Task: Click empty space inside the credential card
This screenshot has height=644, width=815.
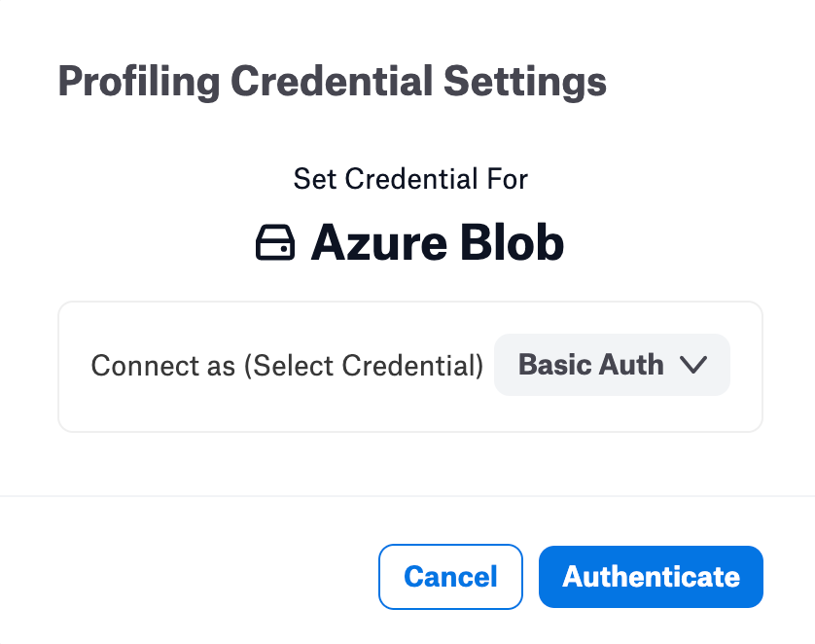Action: pos(410,413)
